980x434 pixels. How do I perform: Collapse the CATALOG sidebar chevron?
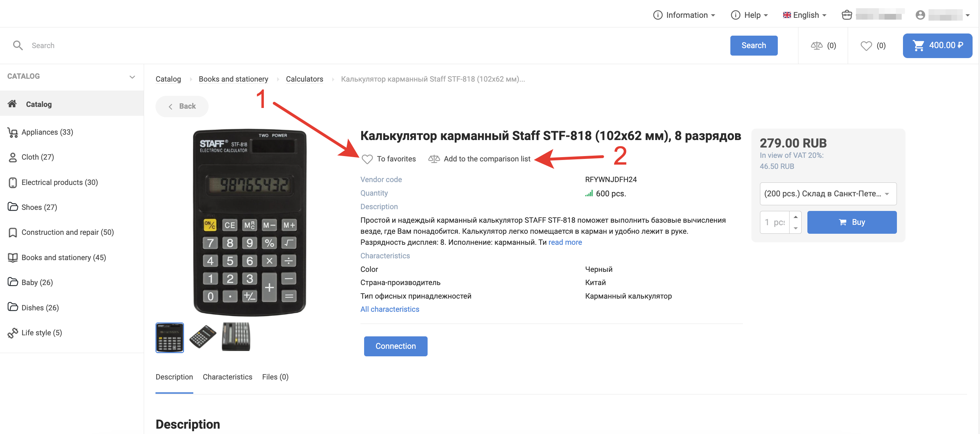[x=132, y=77]
